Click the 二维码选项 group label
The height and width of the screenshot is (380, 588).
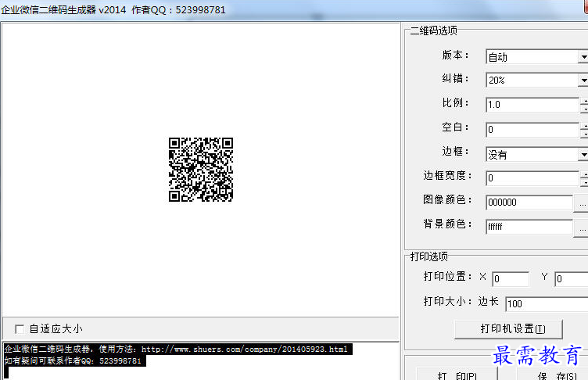point(433,30)
